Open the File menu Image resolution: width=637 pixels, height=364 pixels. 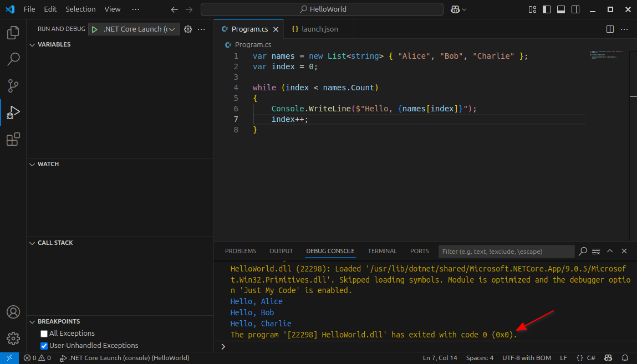point(29,9)
